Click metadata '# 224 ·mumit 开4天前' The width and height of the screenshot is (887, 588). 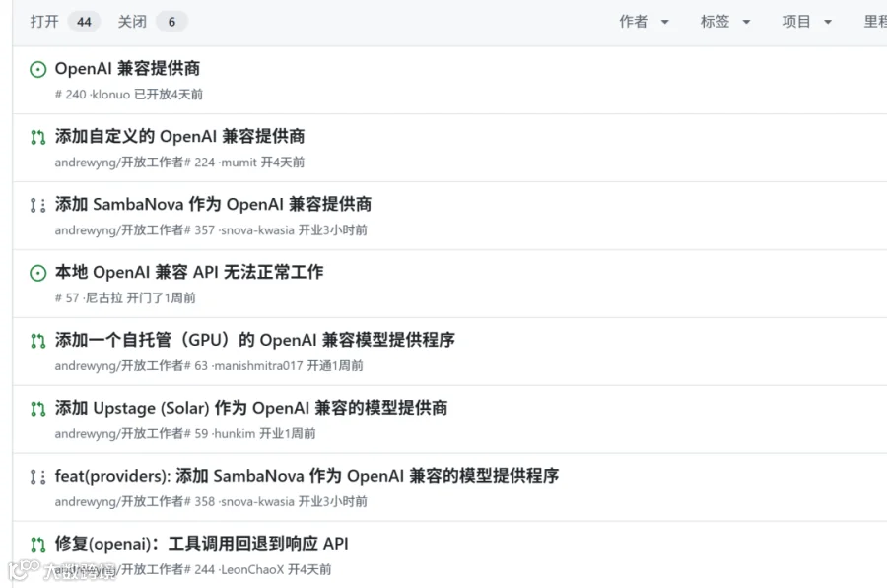[244, 163]
